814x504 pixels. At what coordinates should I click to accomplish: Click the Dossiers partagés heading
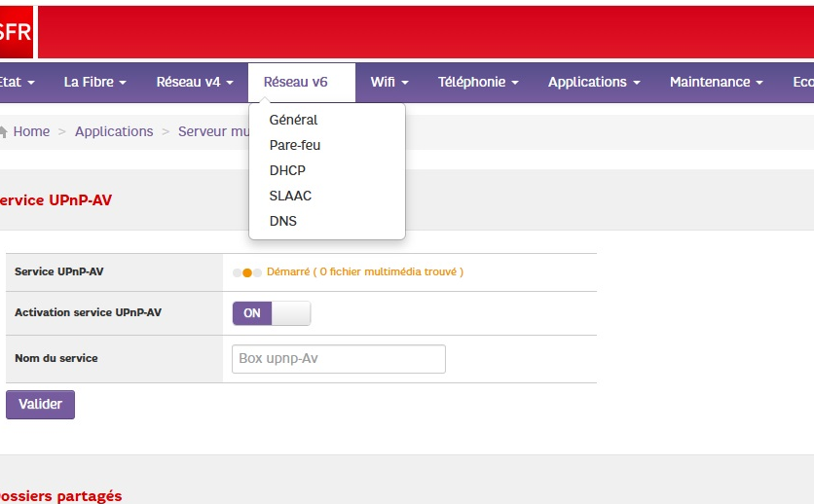click(60, 496)
